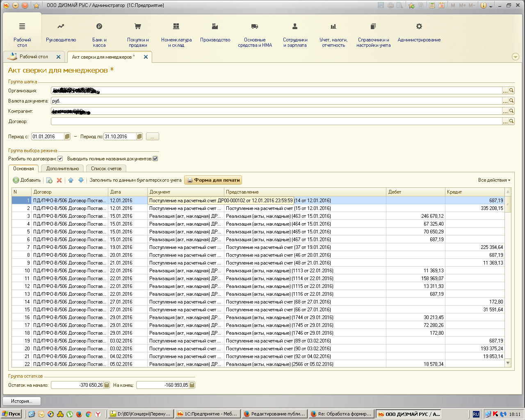Select credit cell 335 208,15 in row 2
Viewport: 525px width, 420px height.
[x=475, y=208]
